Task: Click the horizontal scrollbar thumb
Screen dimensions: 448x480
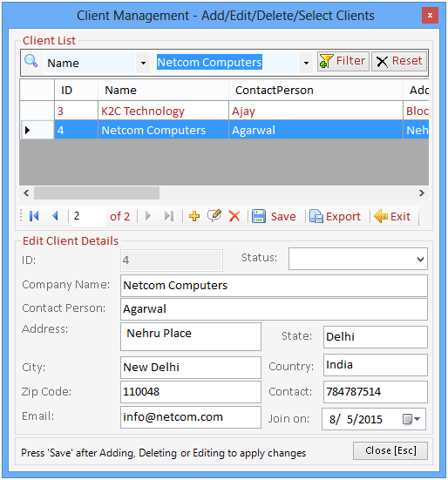Action: (97, 193)
